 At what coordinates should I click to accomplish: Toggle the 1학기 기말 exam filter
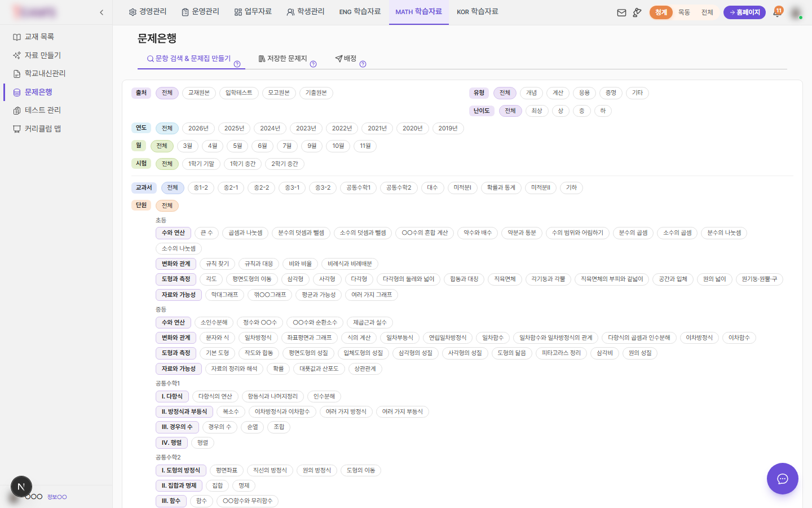pos(201,164)
